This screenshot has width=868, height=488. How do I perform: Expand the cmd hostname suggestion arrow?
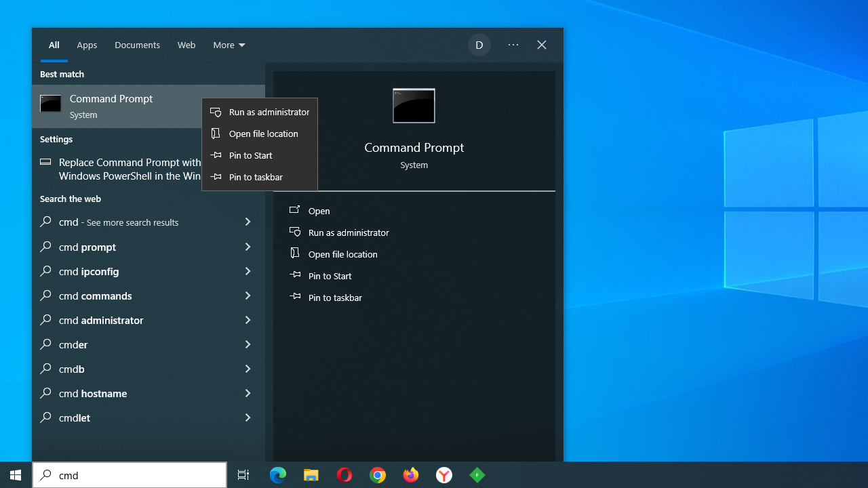(248, 393)
